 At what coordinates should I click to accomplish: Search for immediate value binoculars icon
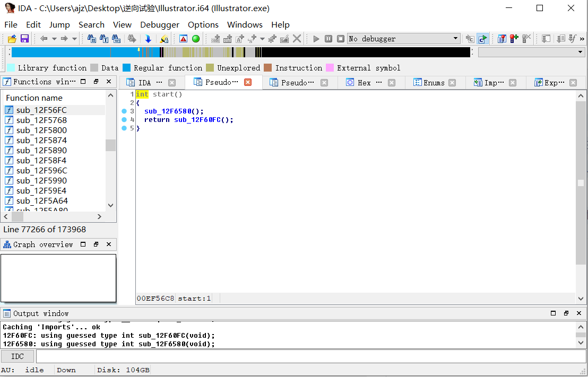click(91, 39)
